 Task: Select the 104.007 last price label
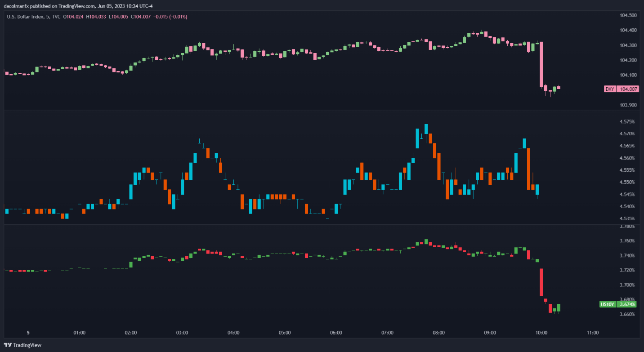point(628,89)
